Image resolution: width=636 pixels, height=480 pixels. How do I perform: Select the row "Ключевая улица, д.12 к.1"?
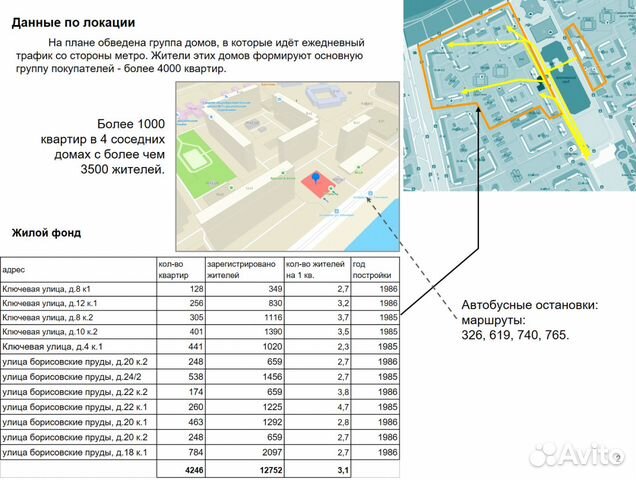(x=200, y=303)
